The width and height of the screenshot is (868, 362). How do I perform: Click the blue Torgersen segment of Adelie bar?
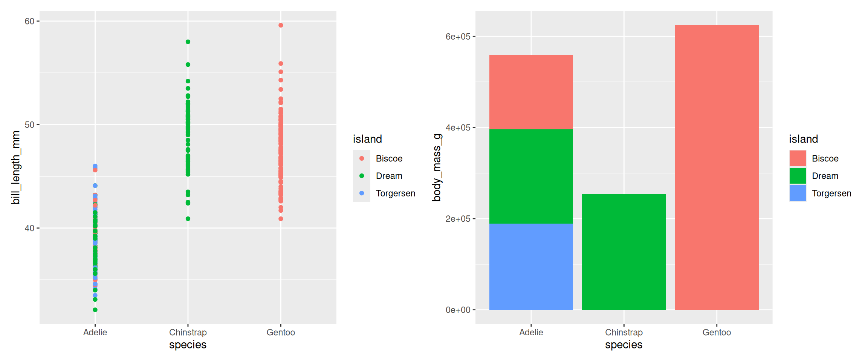531,267
